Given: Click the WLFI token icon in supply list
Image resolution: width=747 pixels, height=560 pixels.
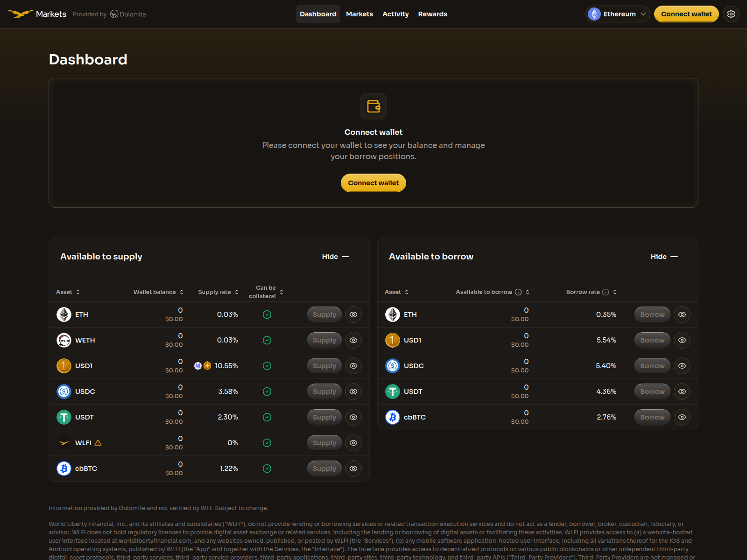Looking at the screenshot, I should pyautogui.click(x=64, y=443).
